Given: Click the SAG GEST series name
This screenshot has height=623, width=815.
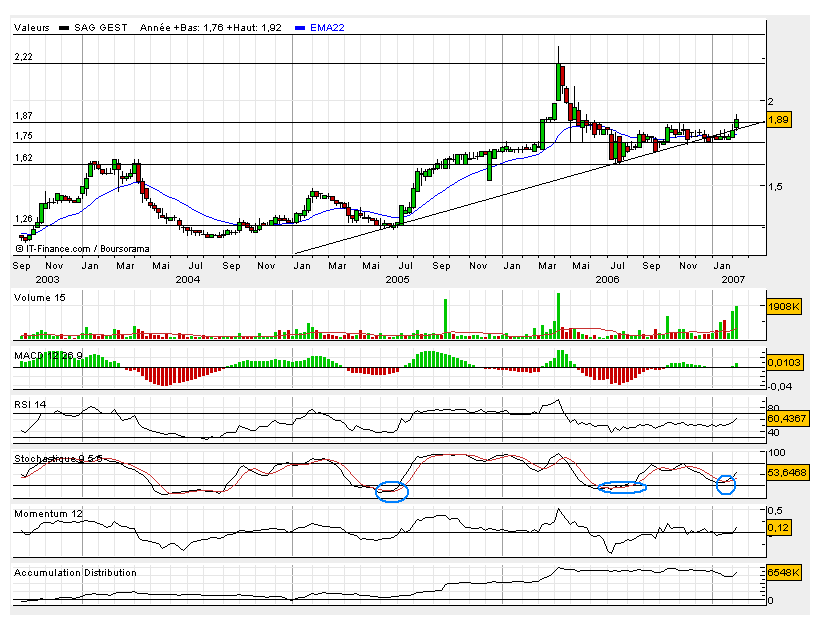Looking at the screenshot, I should point(101,28).
